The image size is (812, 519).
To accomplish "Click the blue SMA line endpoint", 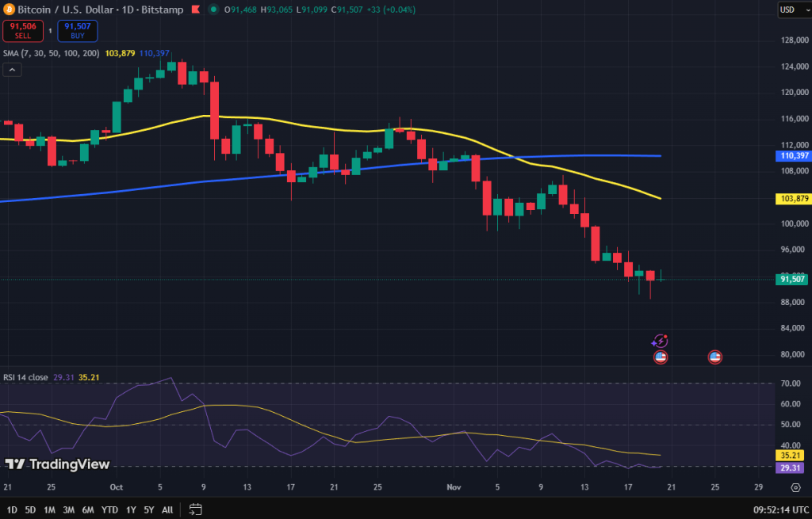I will coord(661,156).
